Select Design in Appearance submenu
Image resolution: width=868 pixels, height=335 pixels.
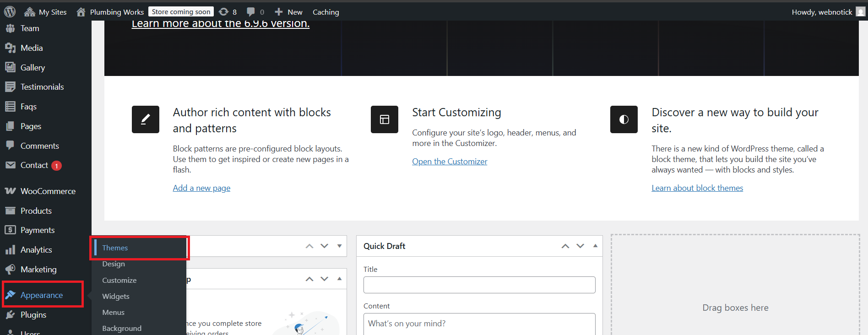[114, 264]
